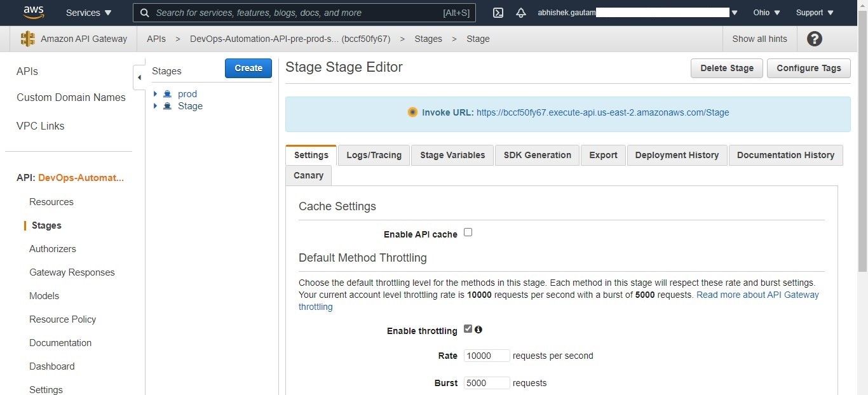Click the prod stage icon

(168, 94)
